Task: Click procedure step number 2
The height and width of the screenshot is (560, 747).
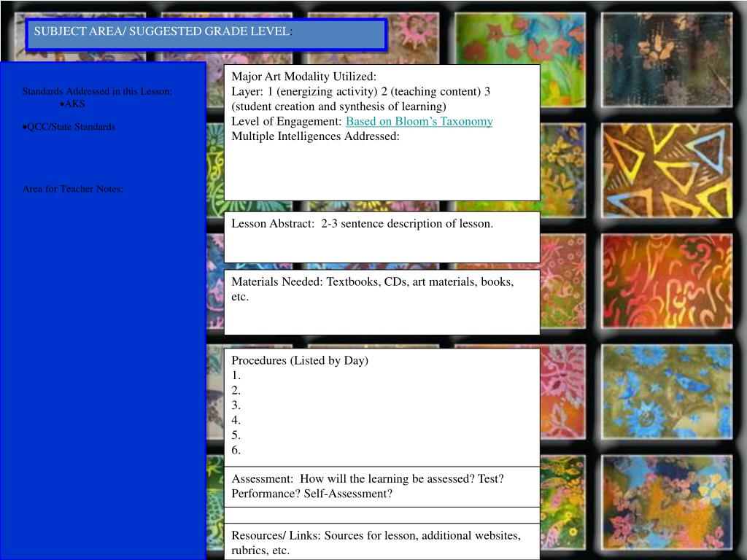Action: click(236, 391)
